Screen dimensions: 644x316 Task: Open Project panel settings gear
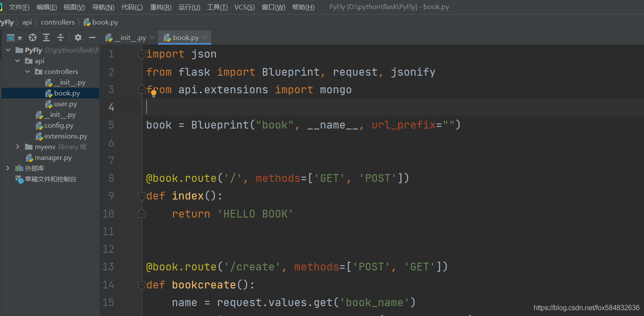[78, 37]
